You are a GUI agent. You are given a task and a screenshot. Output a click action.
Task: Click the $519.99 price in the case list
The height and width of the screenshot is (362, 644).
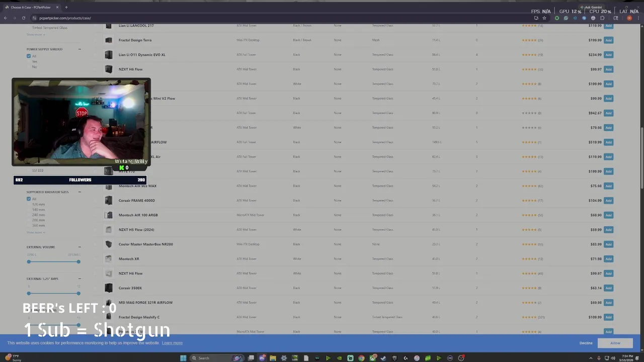pyautogui.click(x=595, y=142)
